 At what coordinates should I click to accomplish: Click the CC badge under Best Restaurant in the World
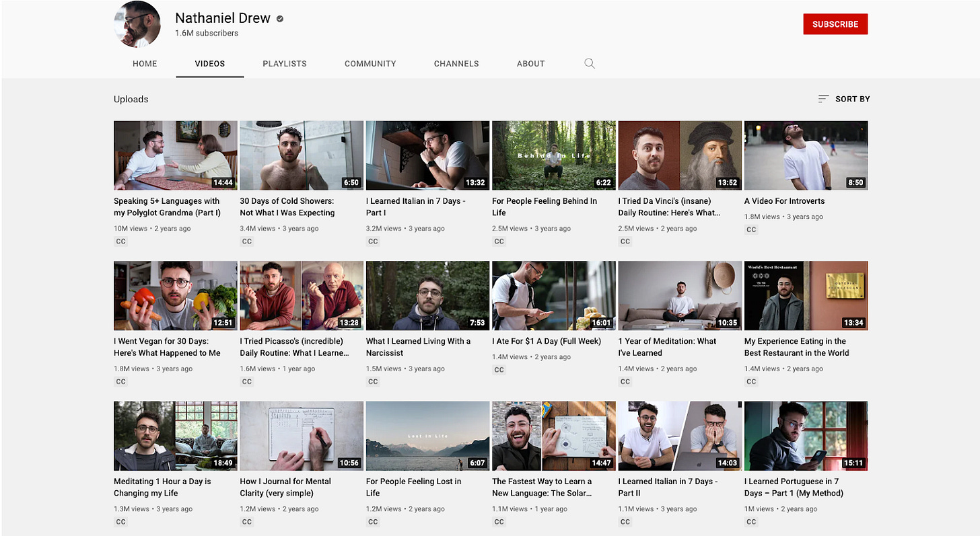click(x=751, y=381)
